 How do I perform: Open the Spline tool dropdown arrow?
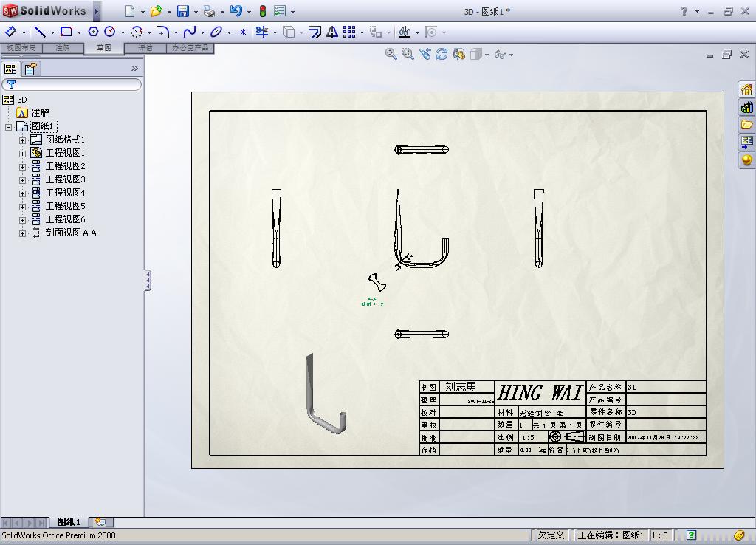pyautogui.click(x=202, y=32)
